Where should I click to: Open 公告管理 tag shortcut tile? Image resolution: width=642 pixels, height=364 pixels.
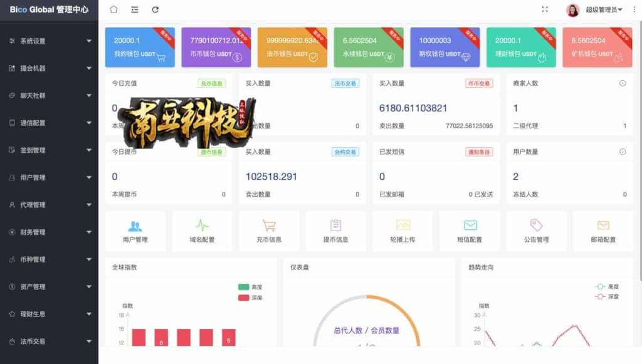click(537, 231)
